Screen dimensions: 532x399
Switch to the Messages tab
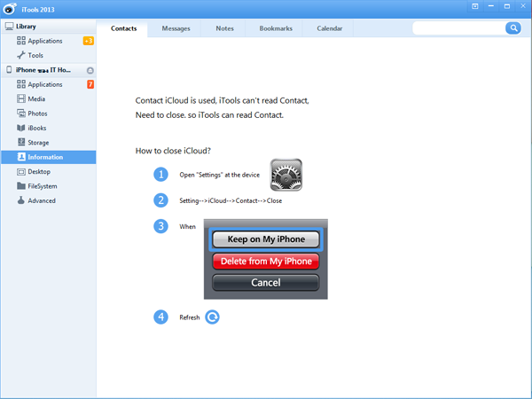pyautogui.click(x=176, y=28)
